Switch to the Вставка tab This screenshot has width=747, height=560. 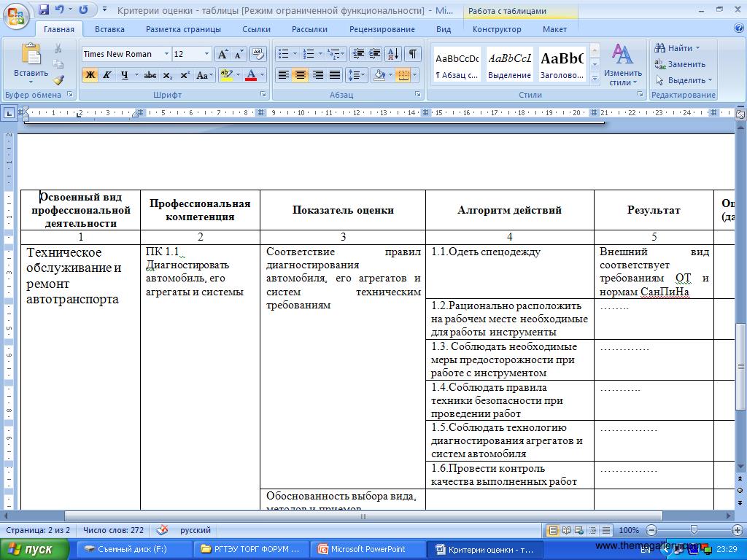tap(109, 29)
